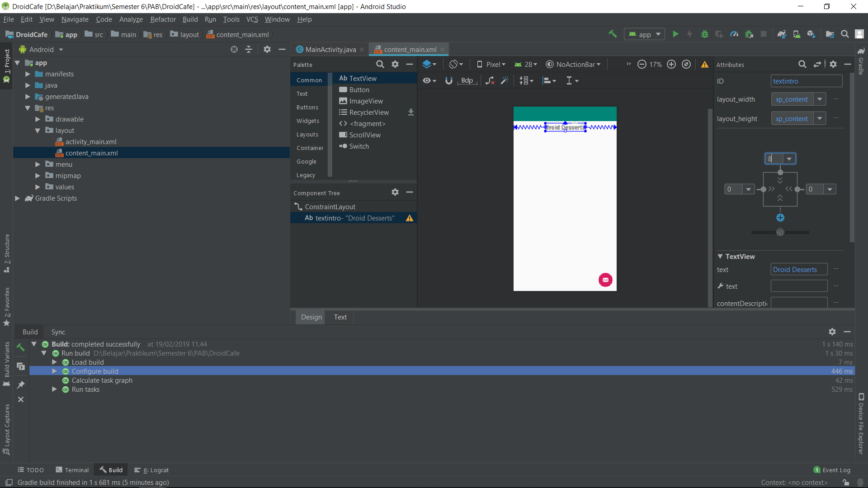Click Make Project hammer icon in toolbar

[x=613, y=34]
